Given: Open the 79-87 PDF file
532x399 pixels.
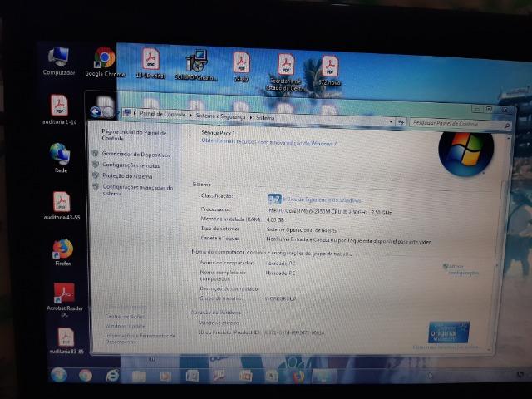Looking at the screenshot, I should 241,66.
